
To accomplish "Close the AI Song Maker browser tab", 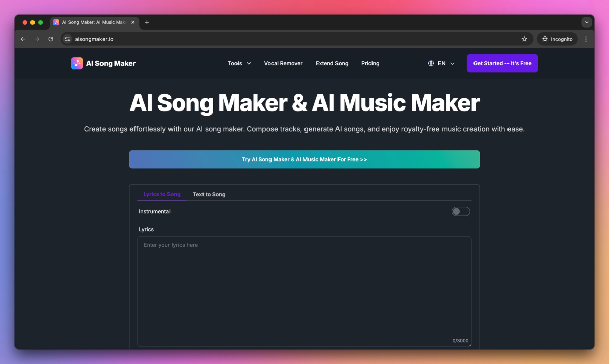I will [133, 22].
